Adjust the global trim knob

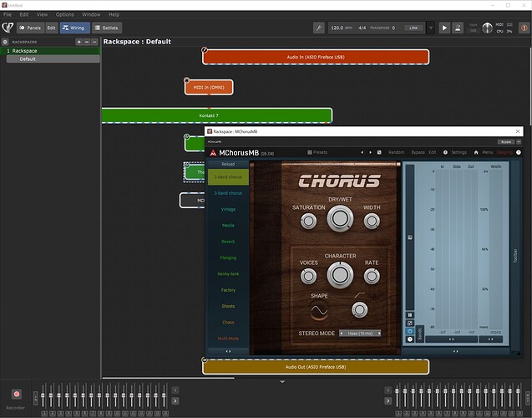click(487, 28)
